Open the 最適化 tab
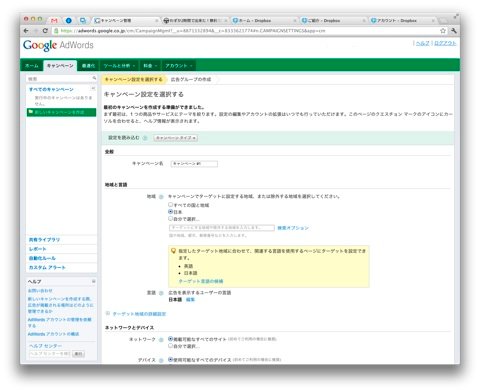Image resolution: width=480 pixels, height=392 pixels. [88, 66]
